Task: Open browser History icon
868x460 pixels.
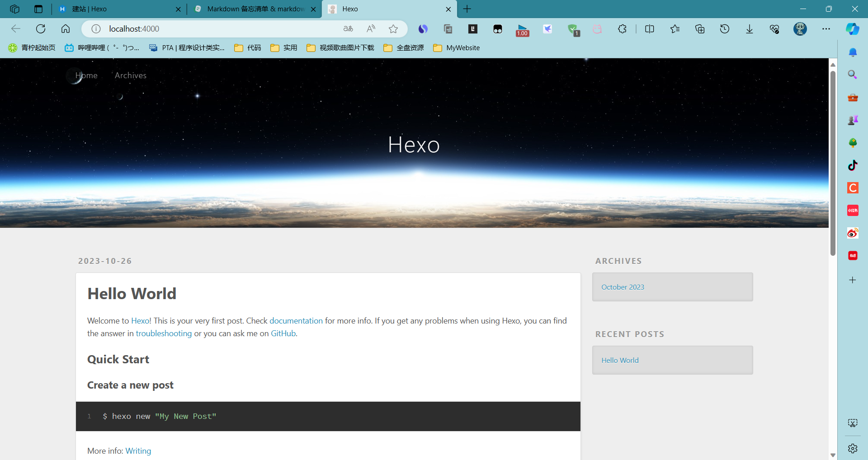Action: pos(724,29)
